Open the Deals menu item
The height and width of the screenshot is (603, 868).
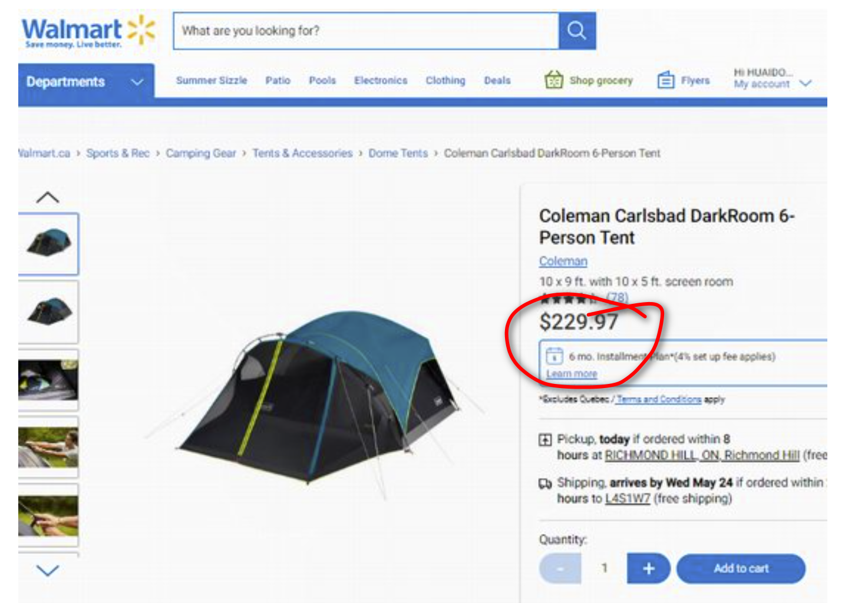point(497,80)
